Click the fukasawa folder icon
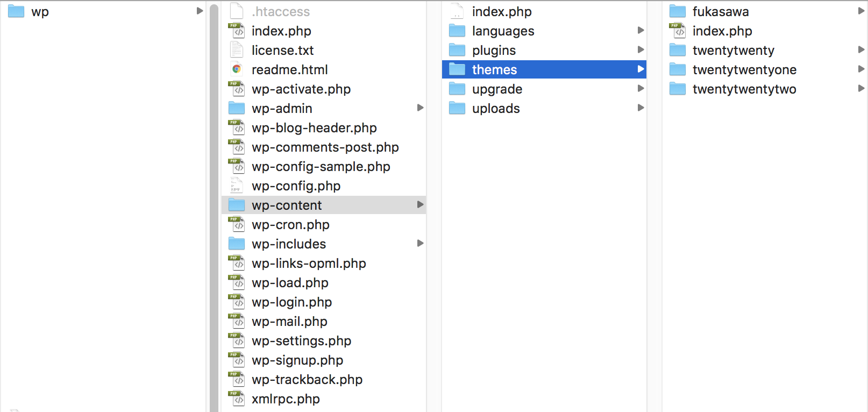This screenshot has width=868, height=412. [678, 11]
